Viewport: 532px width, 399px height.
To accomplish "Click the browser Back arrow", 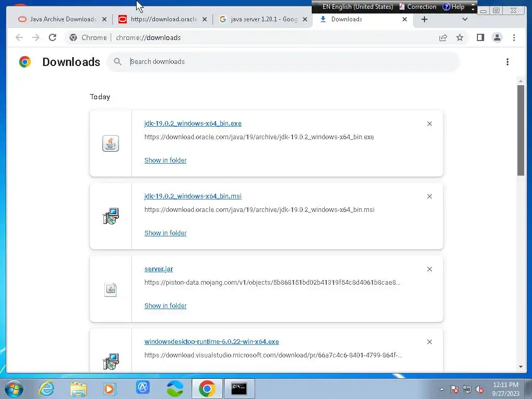I will 19,37.
